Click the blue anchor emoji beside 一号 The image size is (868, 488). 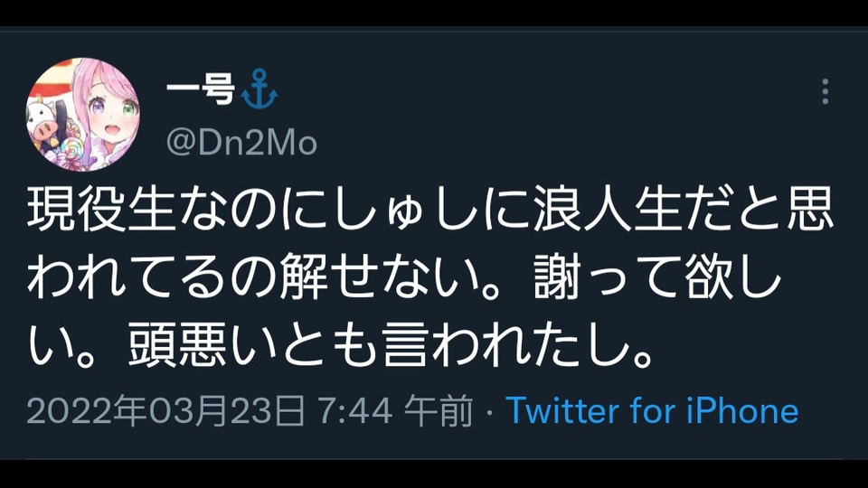tap(259, 89)
